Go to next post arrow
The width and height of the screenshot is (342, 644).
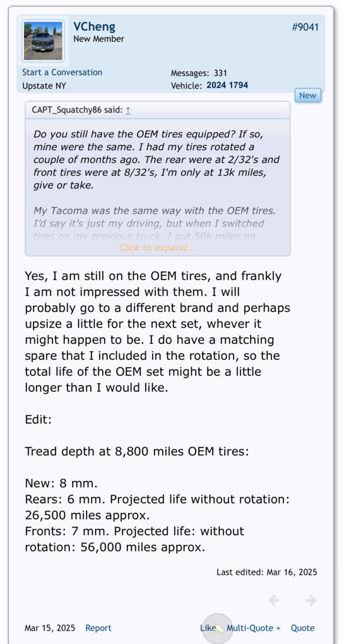[x=311, y=601]
